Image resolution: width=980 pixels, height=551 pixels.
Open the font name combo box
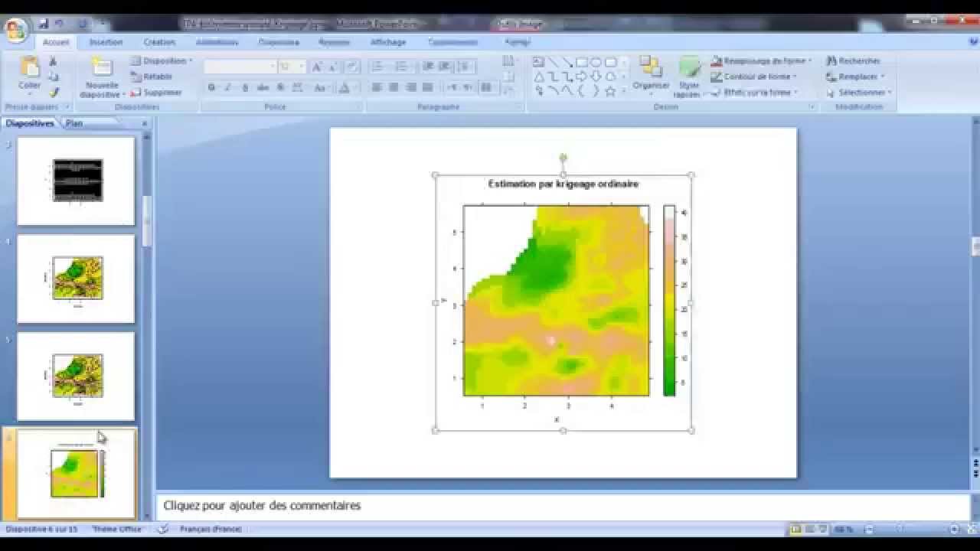(240, 67)
